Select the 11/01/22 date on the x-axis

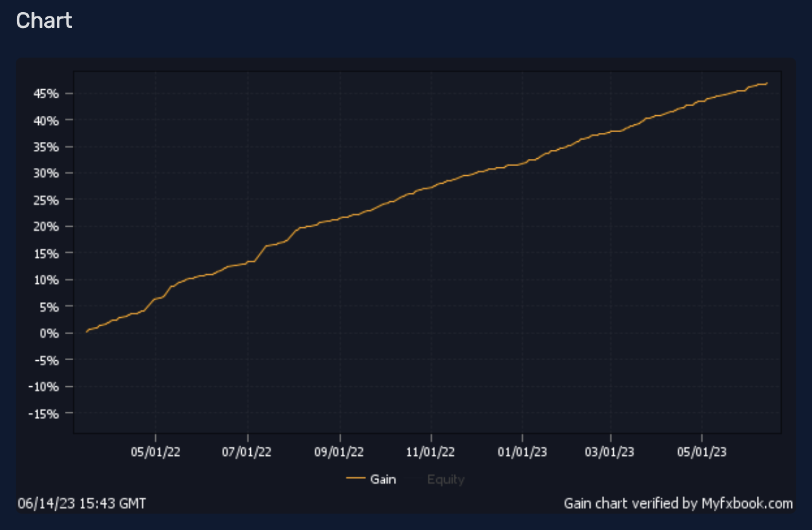431,452
